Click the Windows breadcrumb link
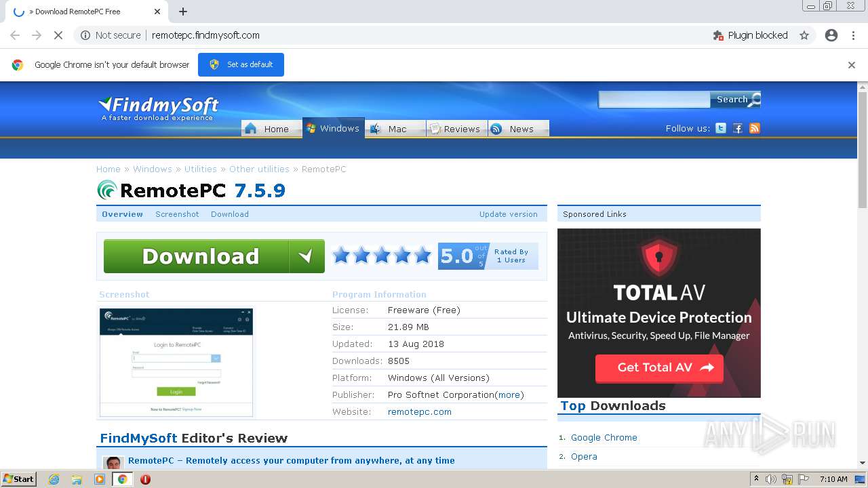The image size is (868, 488). (153, 169)
